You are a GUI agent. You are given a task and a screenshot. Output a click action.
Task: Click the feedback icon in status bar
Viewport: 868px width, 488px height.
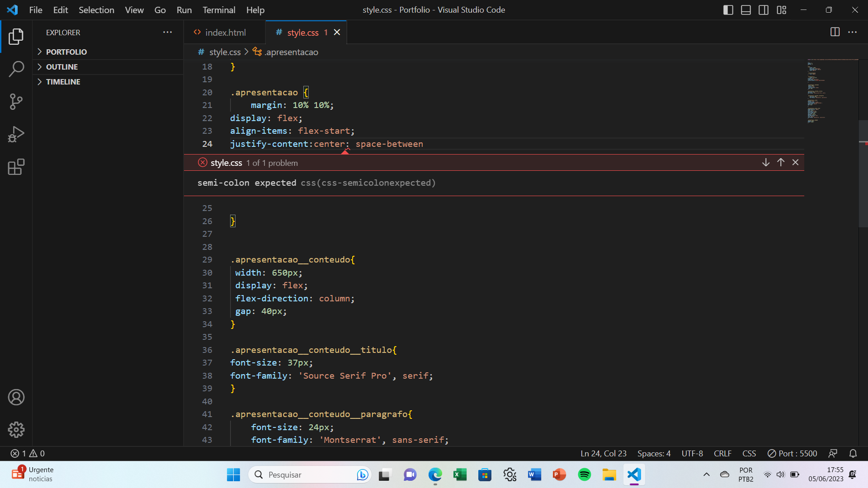tap(833, 453)
